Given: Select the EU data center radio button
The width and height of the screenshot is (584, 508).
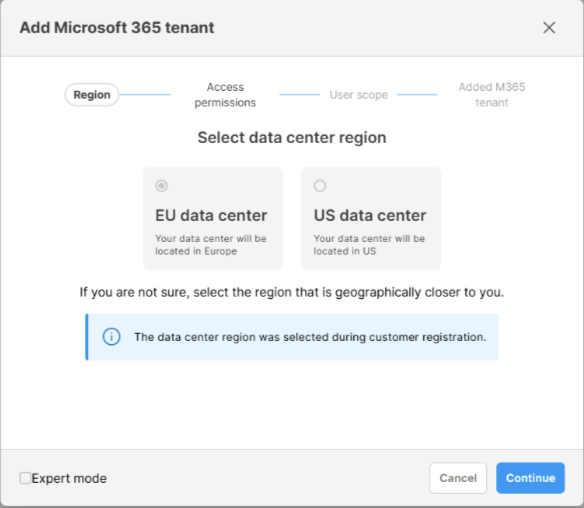Looking at the screenshot, I should (x=161, y=185).
